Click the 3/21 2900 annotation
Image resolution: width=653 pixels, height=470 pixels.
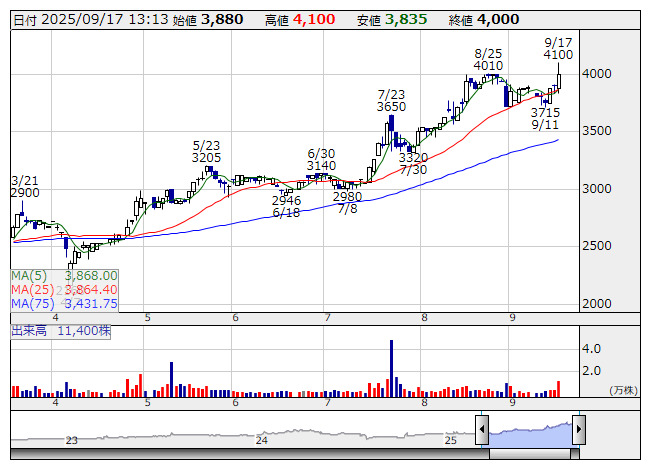[x=25, y=187]
